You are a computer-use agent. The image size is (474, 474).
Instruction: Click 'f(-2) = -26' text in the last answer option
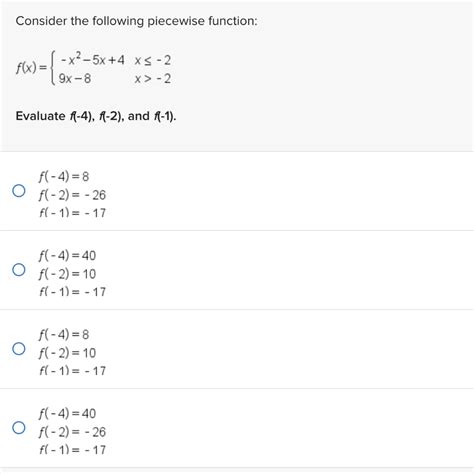pyautogui.click(x=72, y=432)
